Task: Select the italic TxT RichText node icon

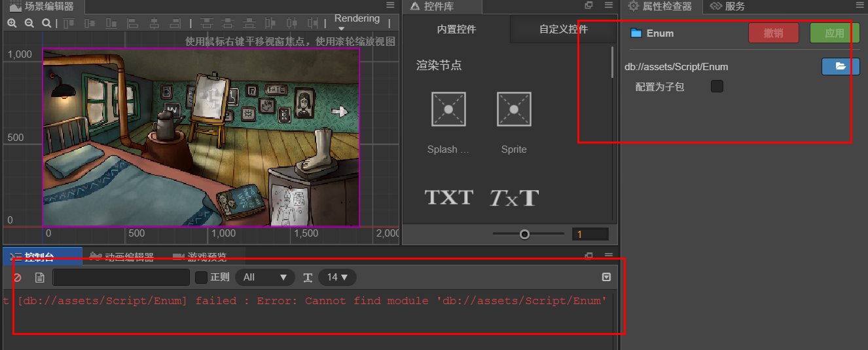Action: coord(514,197)
